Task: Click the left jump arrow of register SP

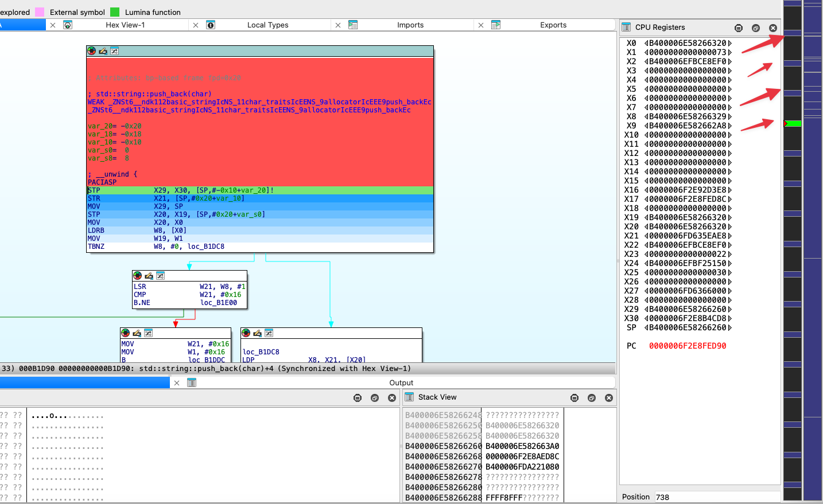Action: click(x=646, y=328)
